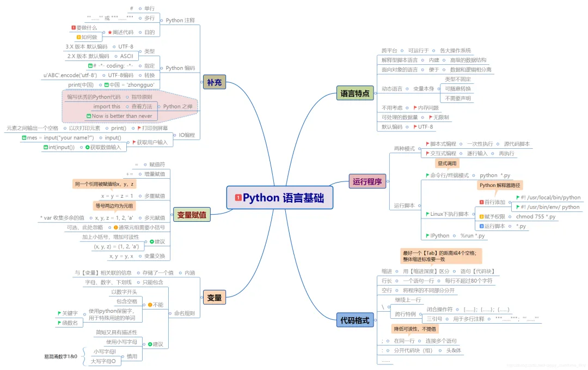Select the 语言特点 main topic node

pyautogui.click(x=355, y=93)
